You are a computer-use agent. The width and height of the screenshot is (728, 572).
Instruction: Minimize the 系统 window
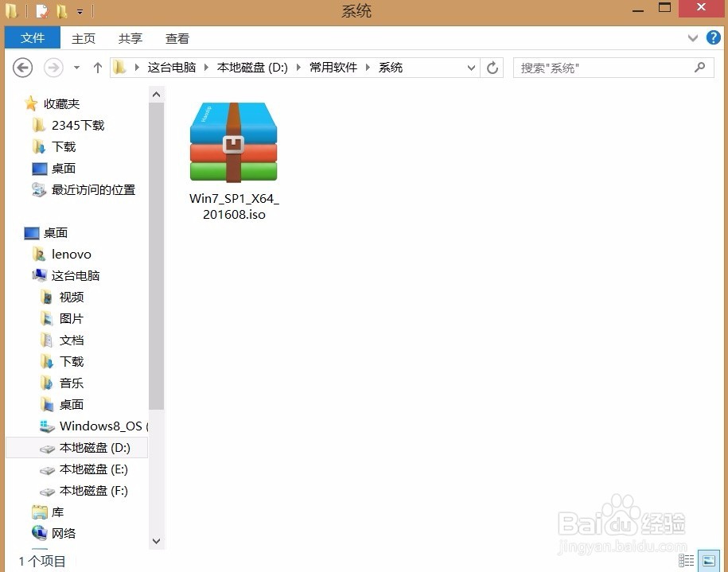click(638, 10)
